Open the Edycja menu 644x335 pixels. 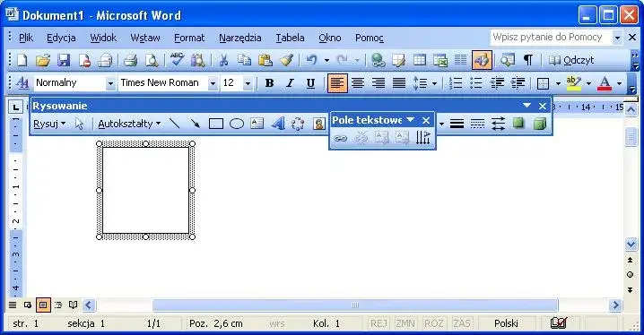pyautogui.click(x=61, y=38)
